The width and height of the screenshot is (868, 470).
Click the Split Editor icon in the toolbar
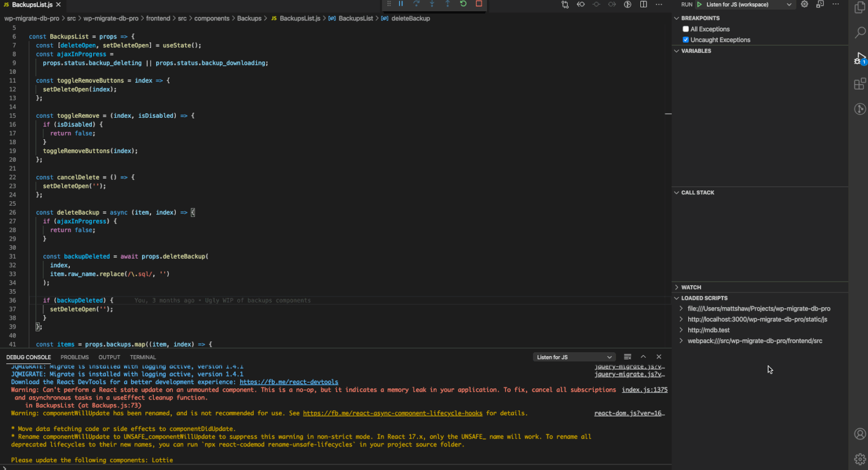(643, 5)
